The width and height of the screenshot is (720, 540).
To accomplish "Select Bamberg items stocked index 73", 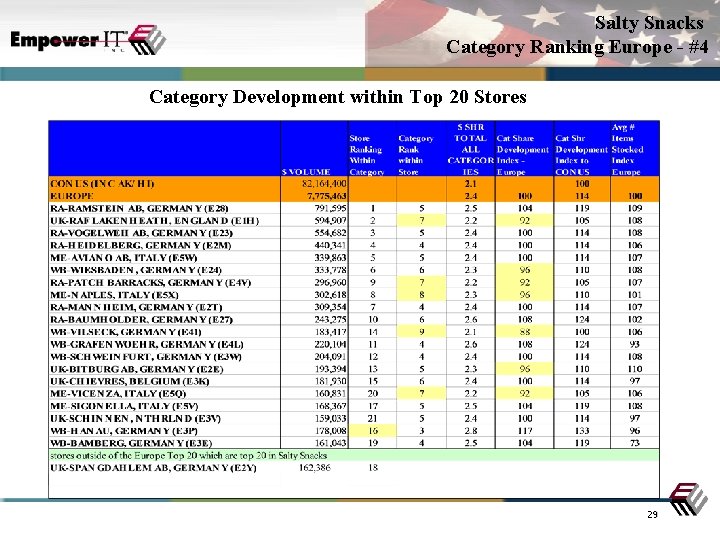I will 635,443.
